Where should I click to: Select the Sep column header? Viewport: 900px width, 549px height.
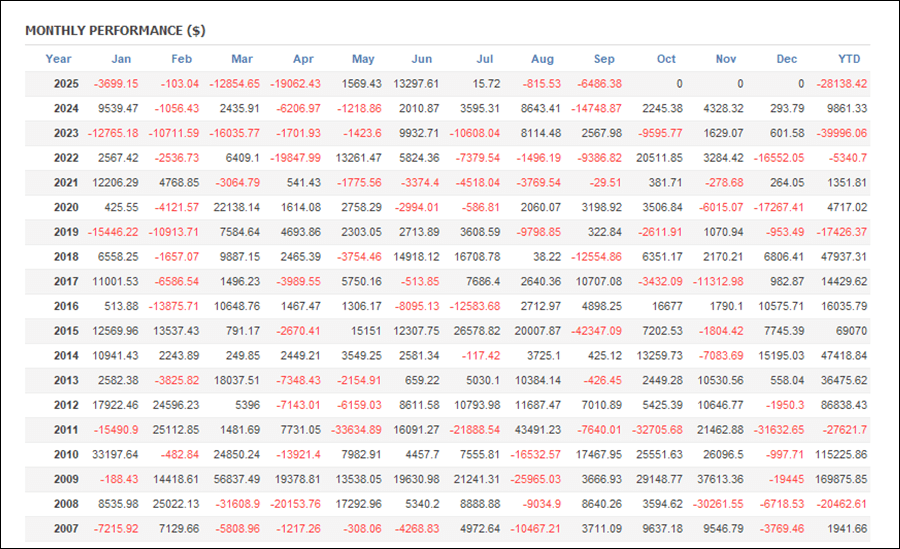(604, 59)
